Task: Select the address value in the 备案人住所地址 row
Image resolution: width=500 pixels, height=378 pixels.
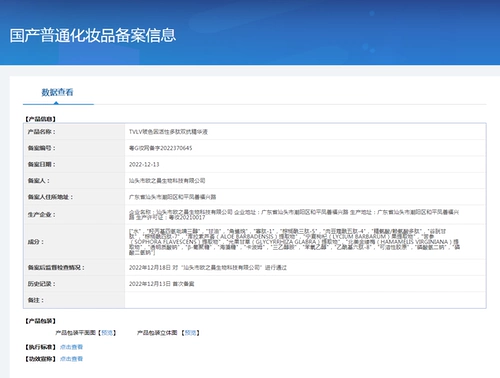Action: pos(173,197)
